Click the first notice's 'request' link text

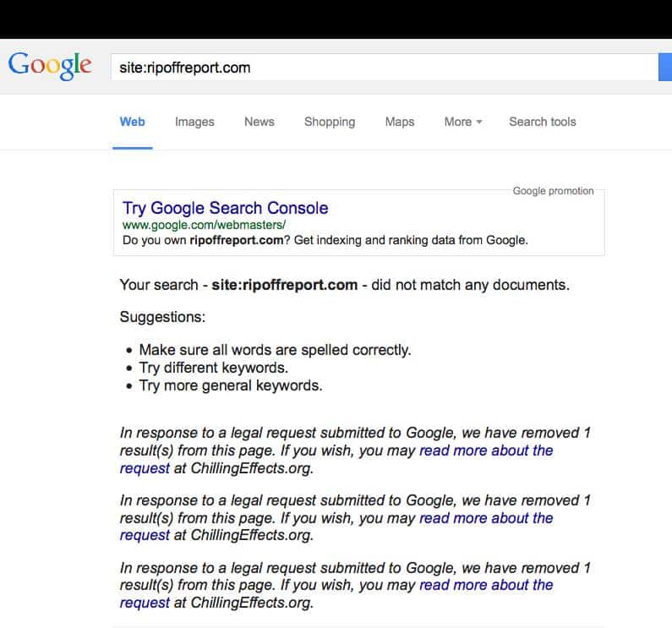145,468
